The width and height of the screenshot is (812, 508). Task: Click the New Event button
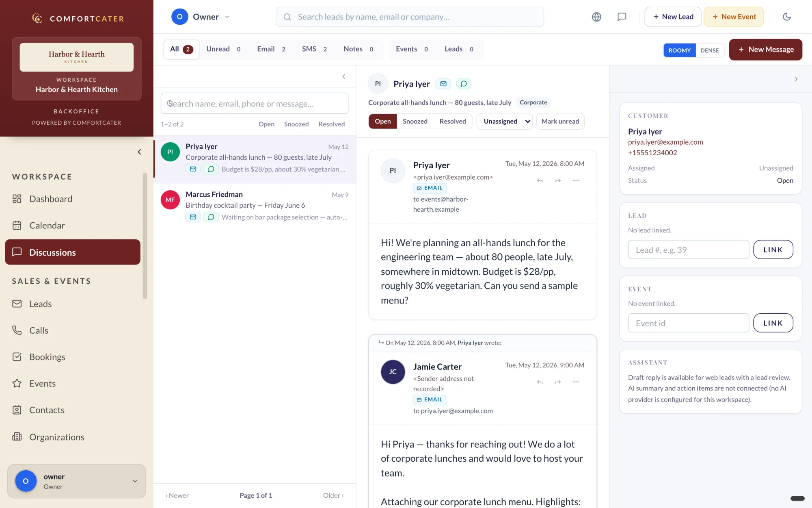pyautogui.click(x=734, y=17)
